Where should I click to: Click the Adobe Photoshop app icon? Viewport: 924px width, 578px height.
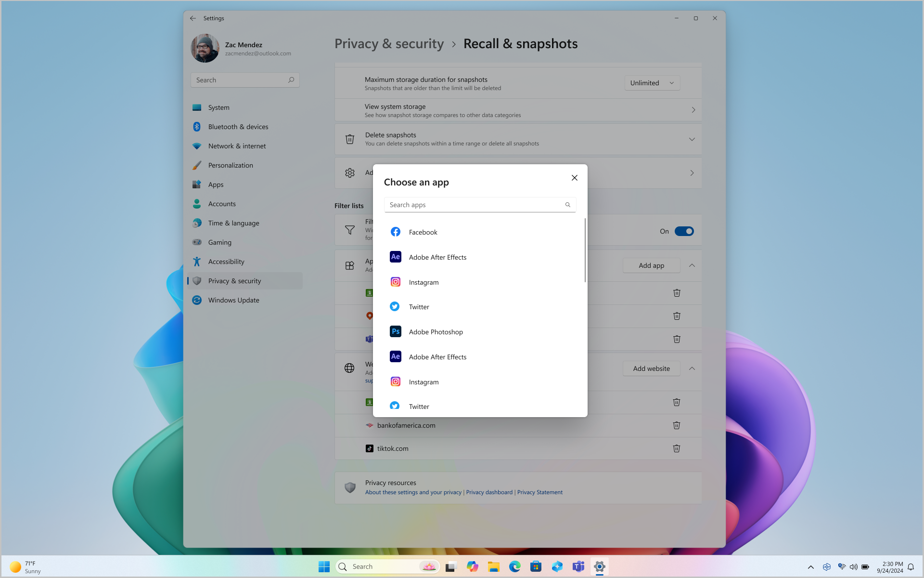(395, 331)
